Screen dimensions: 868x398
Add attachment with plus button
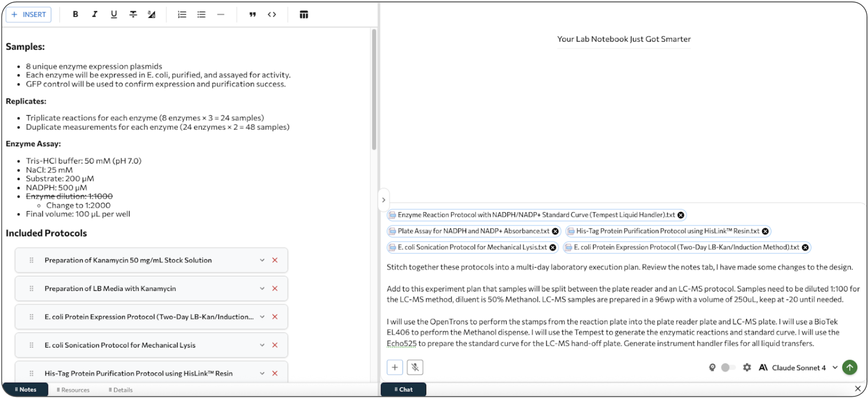395,367
